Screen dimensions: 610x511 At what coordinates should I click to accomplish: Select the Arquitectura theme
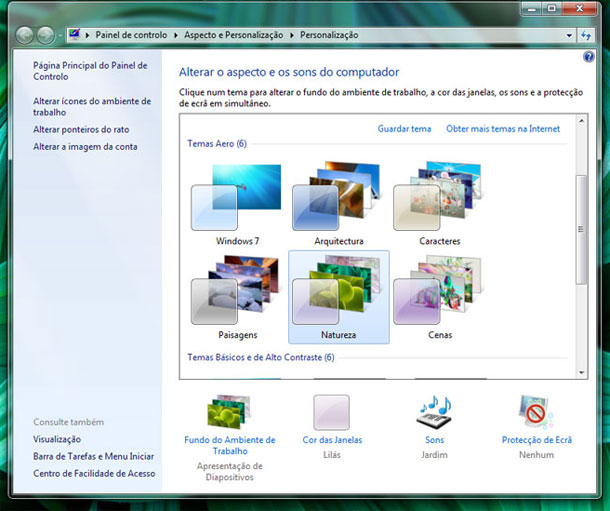338,197
